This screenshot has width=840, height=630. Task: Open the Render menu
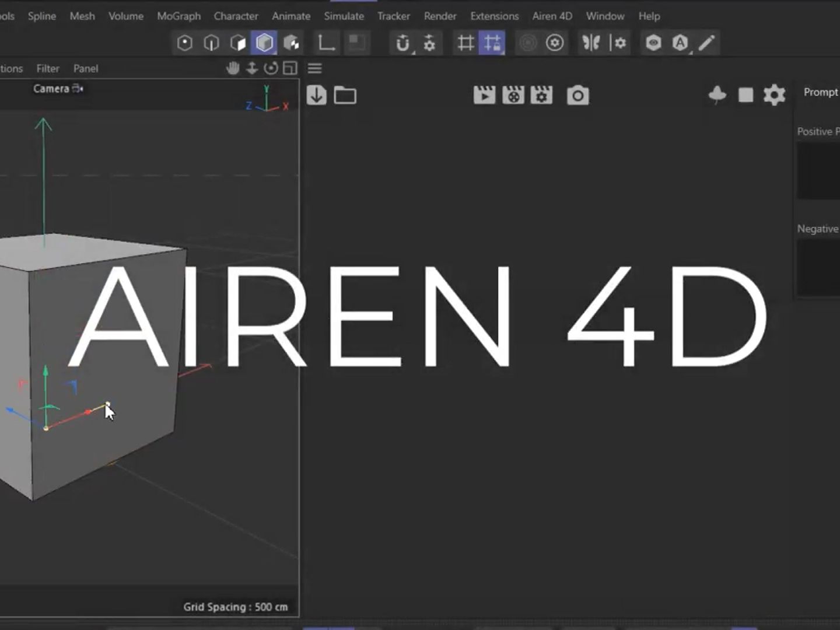coord(440,16)
